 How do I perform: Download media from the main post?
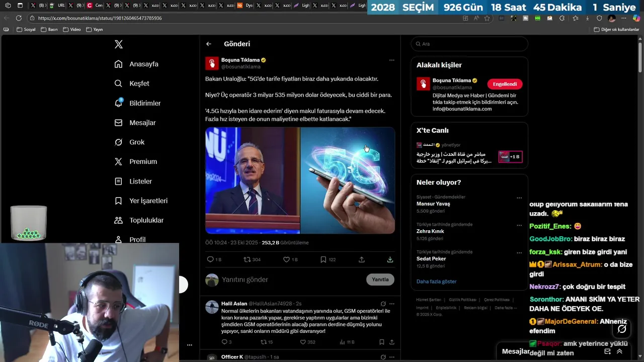coord(390,259)
